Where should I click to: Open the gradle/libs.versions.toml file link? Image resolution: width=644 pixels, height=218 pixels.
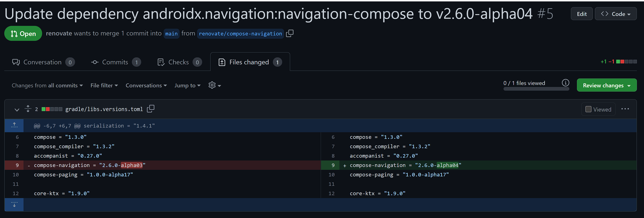pyautogui.click(x=104, y=109)
